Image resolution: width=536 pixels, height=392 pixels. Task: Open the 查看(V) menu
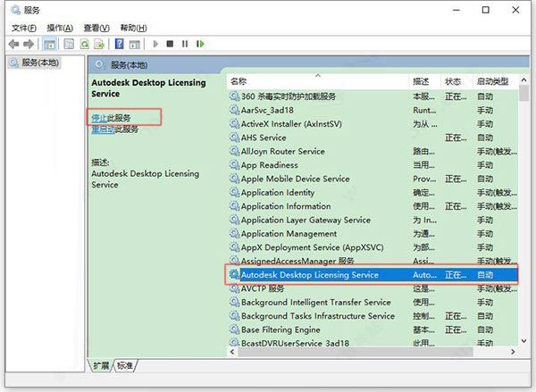click(x=96, y=28)
